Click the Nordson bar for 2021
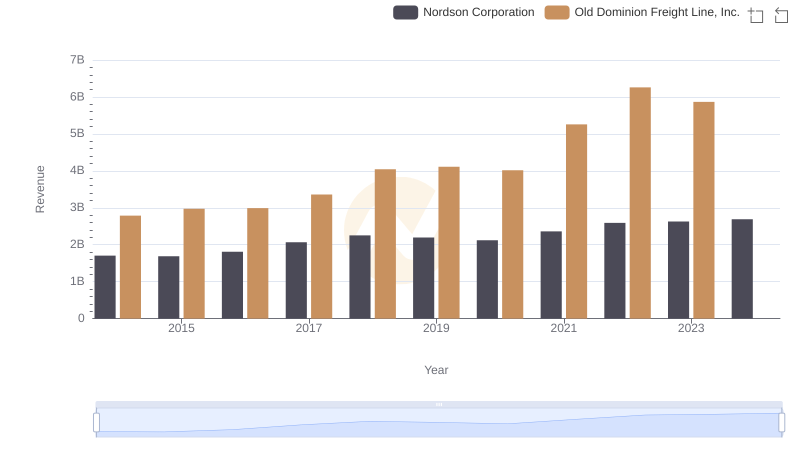The width and height of the screenshot is (800, 461). tap(551, 275)
